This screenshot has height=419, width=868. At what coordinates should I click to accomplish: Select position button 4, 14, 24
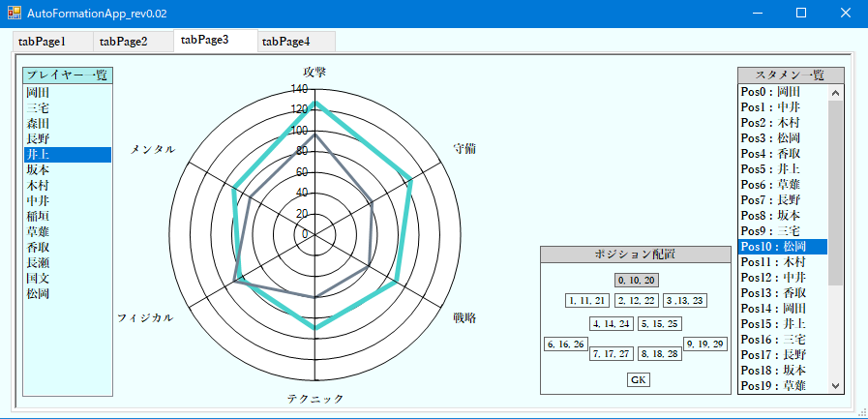612,324
